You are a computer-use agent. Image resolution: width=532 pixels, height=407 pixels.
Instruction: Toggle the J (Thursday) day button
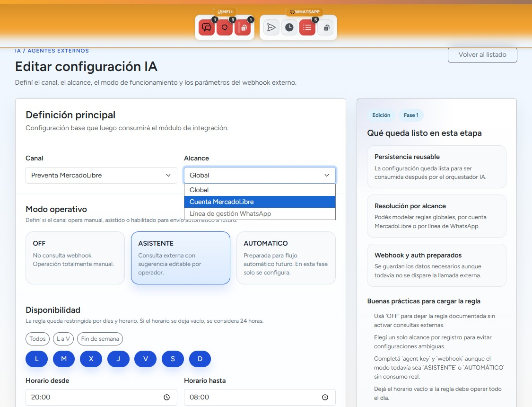(x=118, y=359)
